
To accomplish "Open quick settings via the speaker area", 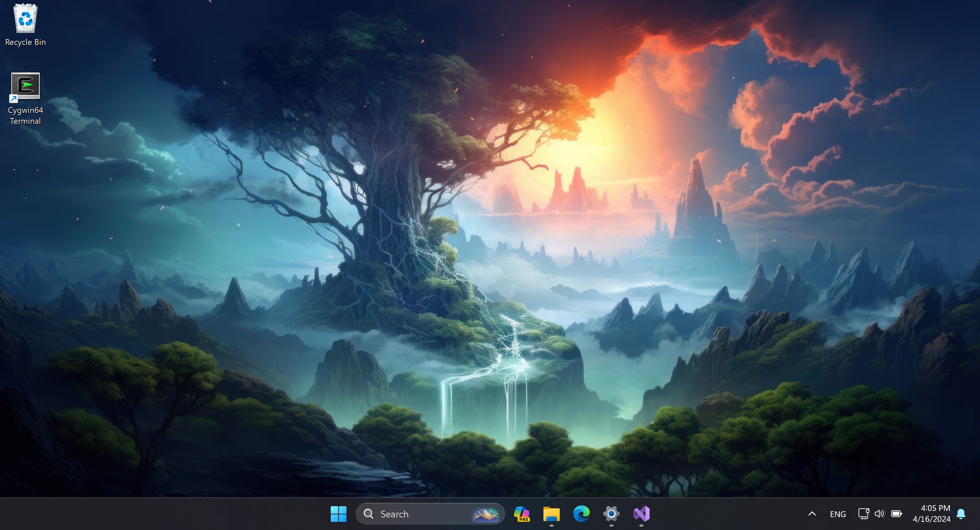I will click(x=880, y=514).
